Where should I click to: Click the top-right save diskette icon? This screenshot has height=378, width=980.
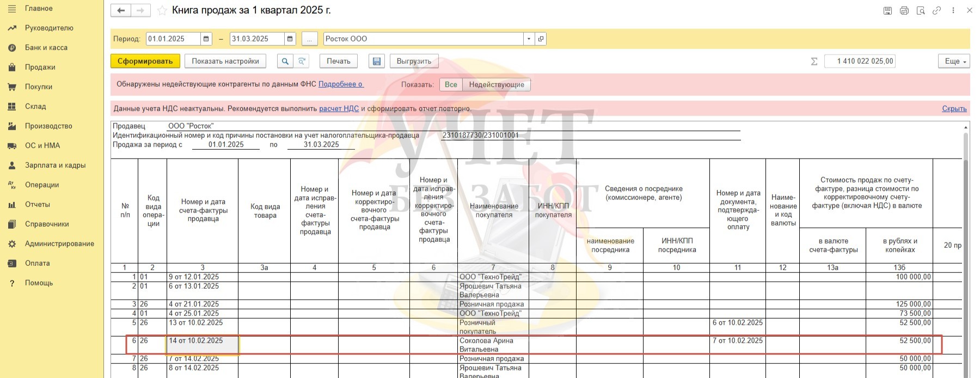(887, 10)
